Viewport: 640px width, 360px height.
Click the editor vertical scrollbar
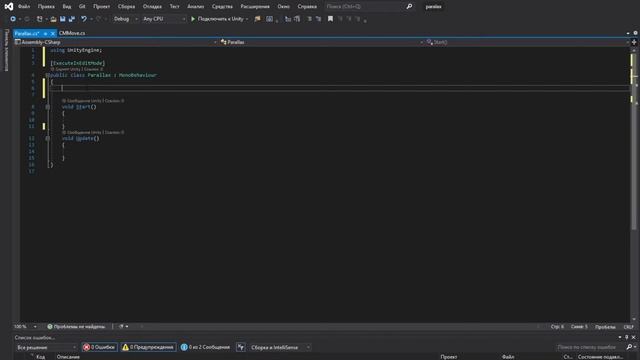click(x=634, y=184)
